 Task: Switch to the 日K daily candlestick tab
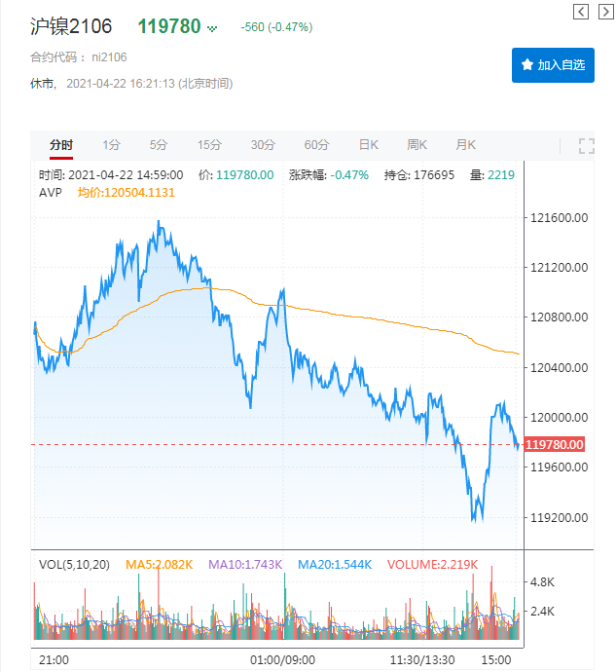coord(368,145)
